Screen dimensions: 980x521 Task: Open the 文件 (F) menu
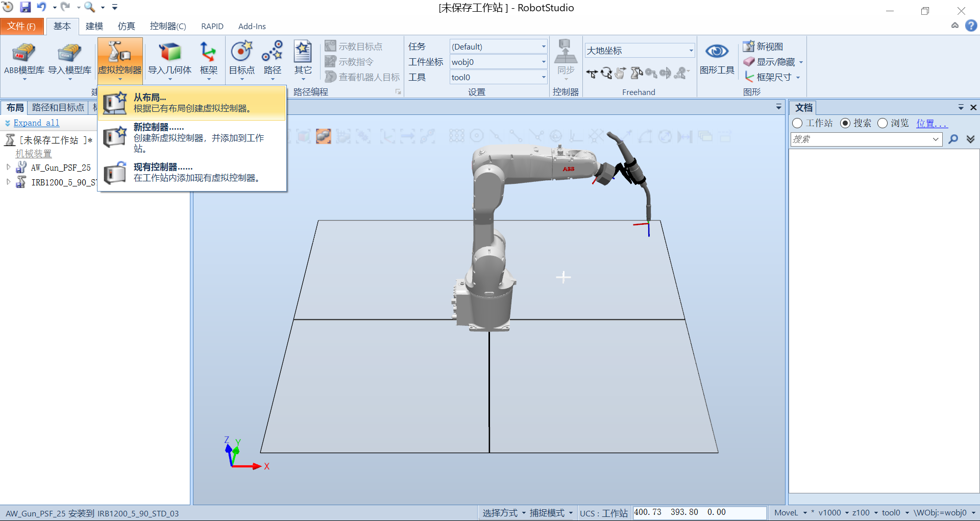point(21,26)
